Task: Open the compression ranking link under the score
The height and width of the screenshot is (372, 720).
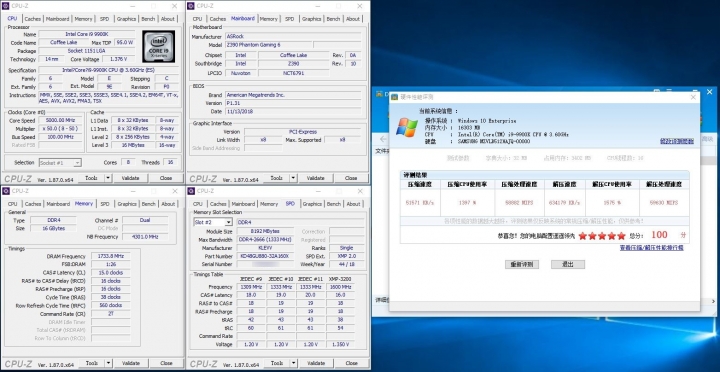Action: point(652,248)
